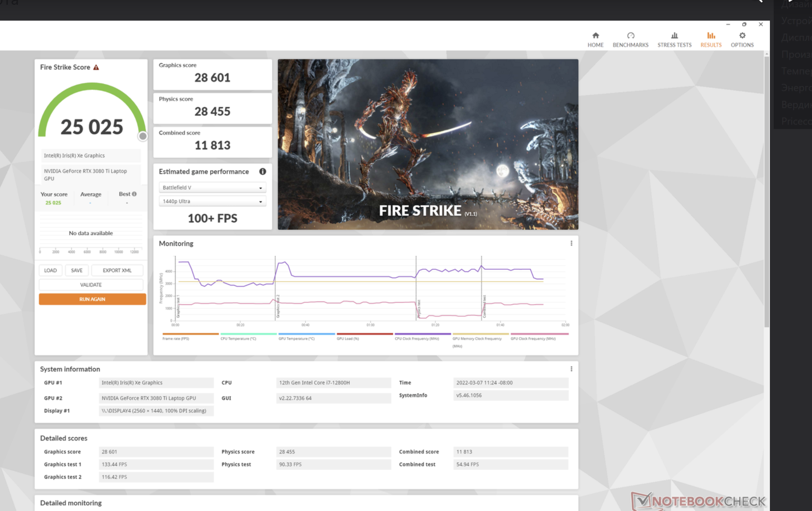This screenshot has width=812, height=511.
Task: Click the SystemInfo version v5.46.1056
Action: 511,395
